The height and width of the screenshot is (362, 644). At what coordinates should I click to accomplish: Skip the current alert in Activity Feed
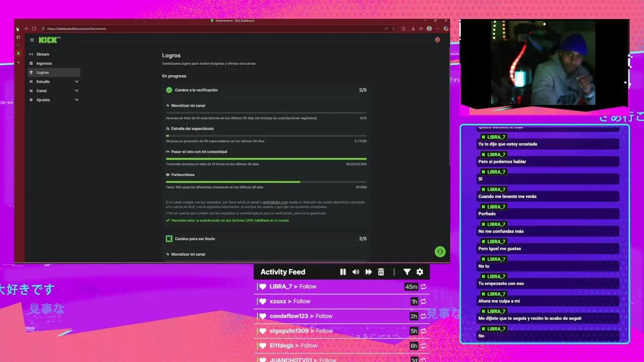pos(368,272)
